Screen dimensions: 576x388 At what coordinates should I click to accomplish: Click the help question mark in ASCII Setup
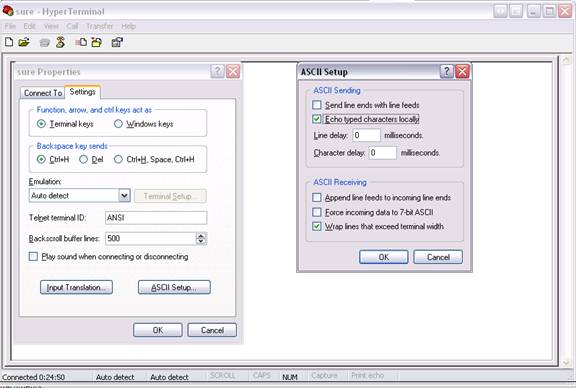(x=446, y=71)
